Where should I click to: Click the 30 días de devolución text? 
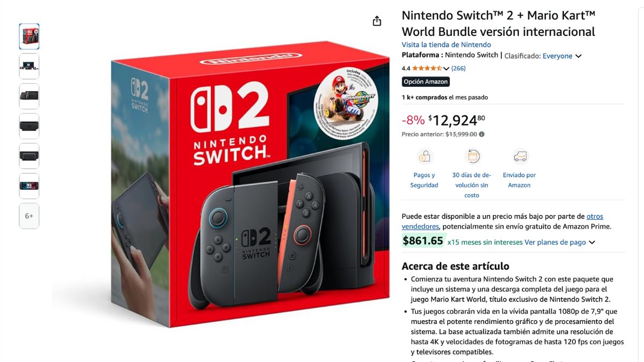(x=472, y=185)
